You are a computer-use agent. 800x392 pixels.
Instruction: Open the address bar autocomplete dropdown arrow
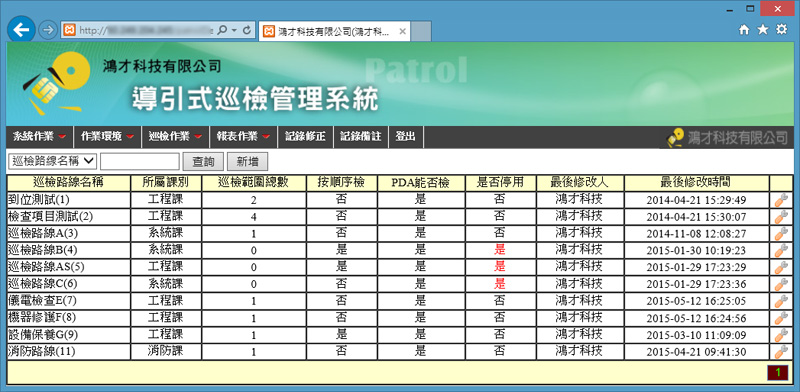tap(234, 31)
